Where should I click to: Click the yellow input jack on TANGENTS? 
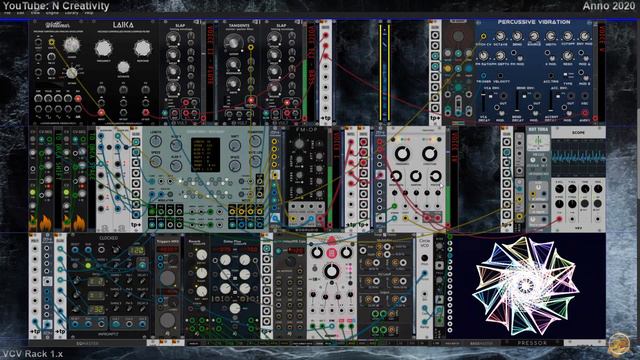tap(251, 48)
